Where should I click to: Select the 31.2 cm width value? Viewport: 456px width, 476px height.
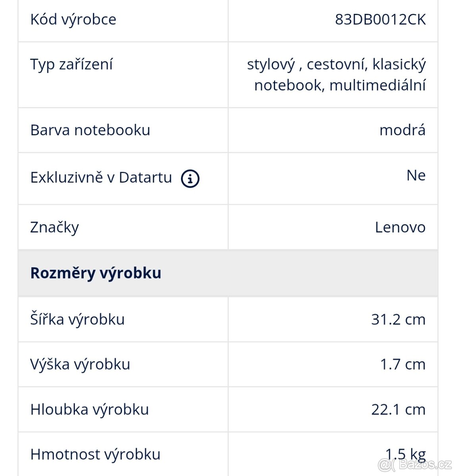click(398, 319)
